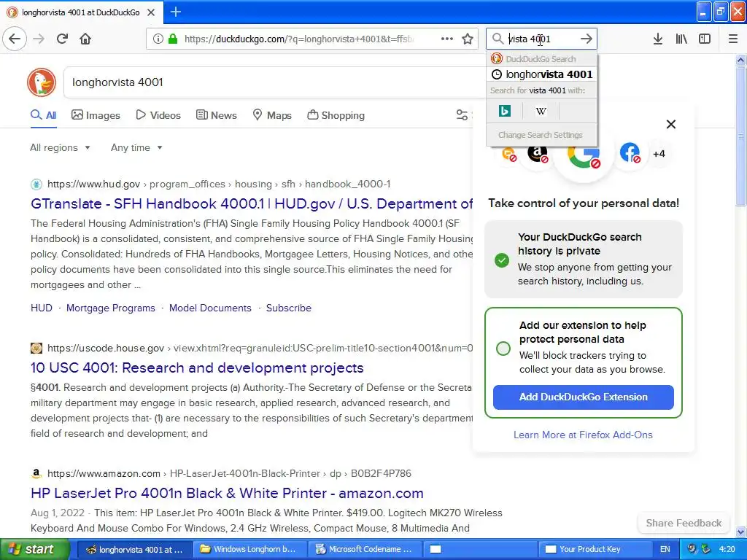Select longhorvista 4001 history suggestion

tap(542, 74)
